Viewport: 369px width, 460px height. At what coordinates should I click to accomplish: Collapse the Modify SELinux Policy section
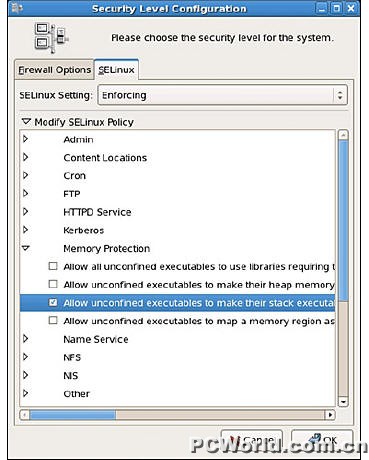pos(26,122)
